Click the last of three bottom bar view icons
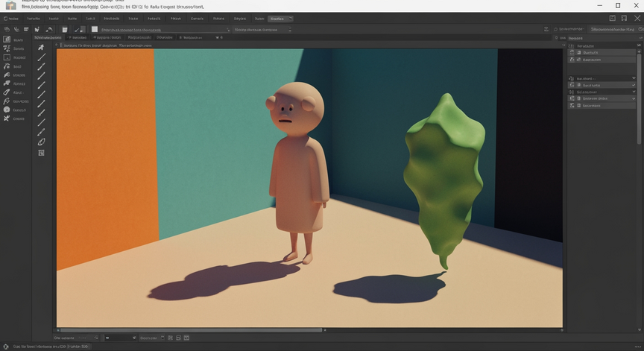644x351 pixels. coord(186,338)
